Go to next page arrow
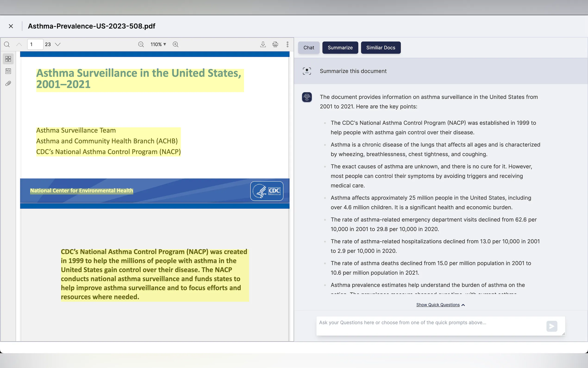This screenshot has height=368, width=588. 58,44
